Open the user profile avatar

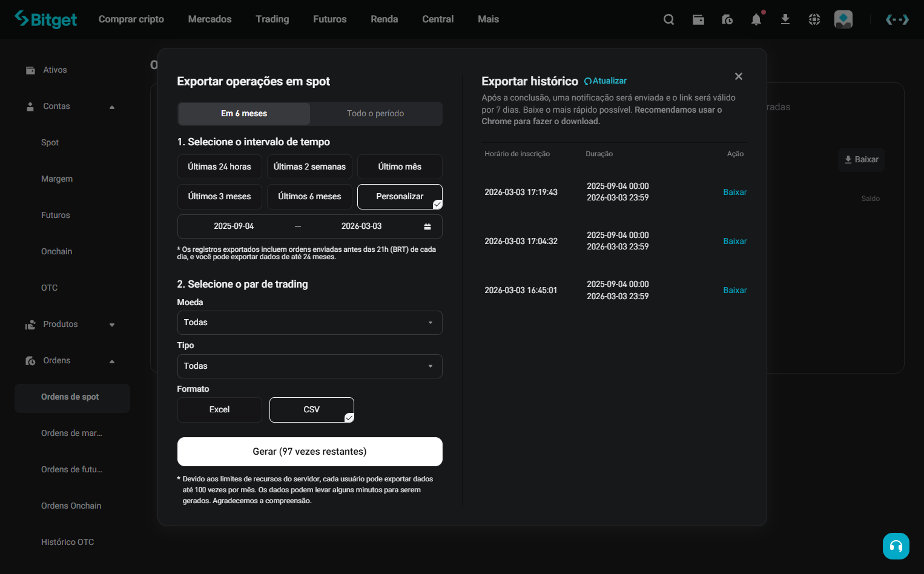[x=843, y=19]
